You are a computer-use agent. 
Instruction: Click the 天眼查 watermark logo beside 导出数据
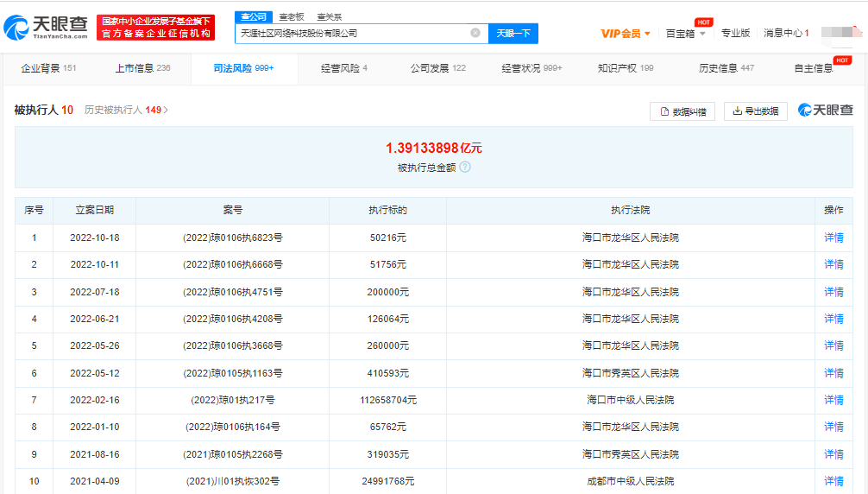[x=825, y=111]
